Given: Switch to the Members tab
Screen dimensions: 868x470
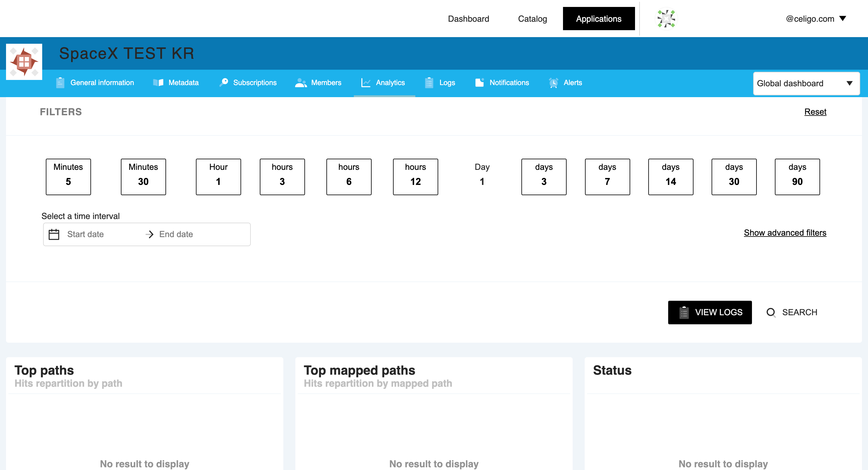Looking at the screenshot, I should coord(318,83).
